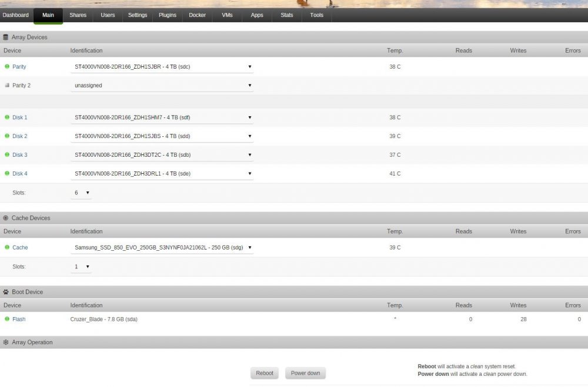Open the Disk 2 device link
Screen dimensions: 588x387
(x=20, y=136)
